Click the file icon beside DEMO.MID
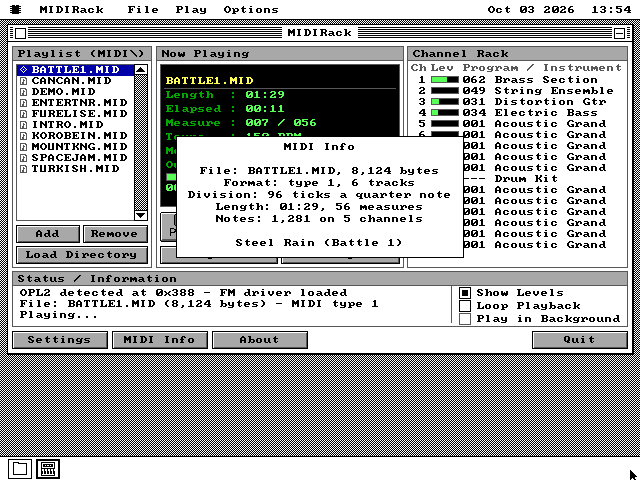Viewport: 640px width, 480px height. point(23,92)
